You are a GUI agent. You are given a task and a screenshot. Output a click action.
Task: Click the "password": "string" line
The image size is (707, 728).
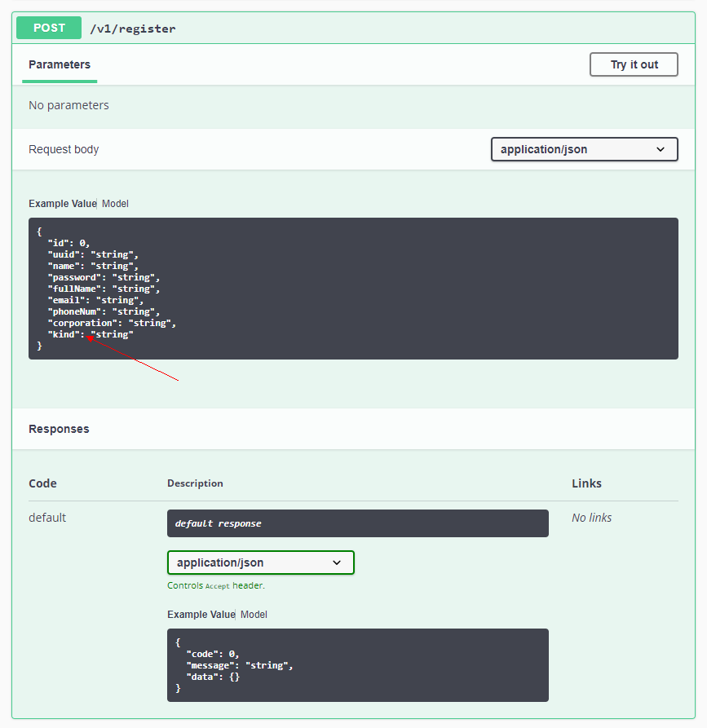pyautogui.click(x=104, y=278)
